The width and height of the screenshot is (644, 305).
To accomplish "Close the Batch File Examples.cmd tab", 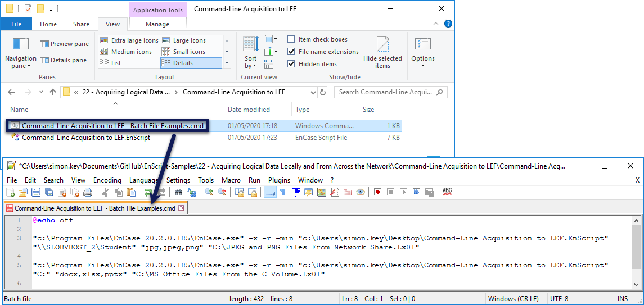I will pos(181,208).
